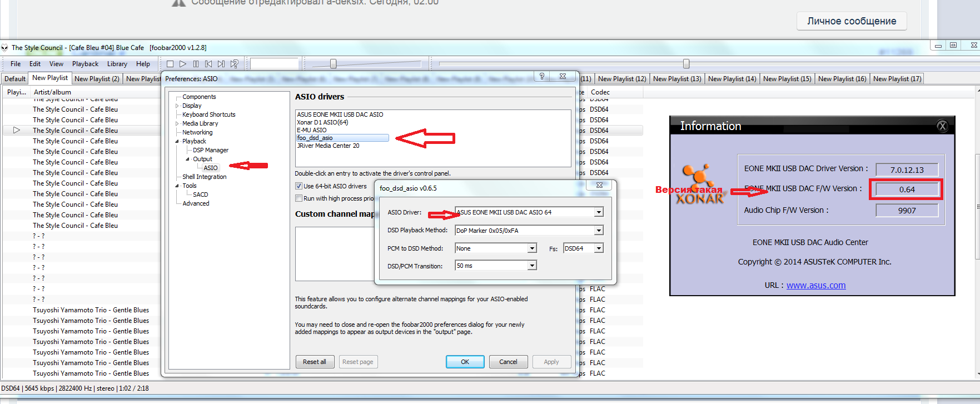
Task: Open the Library menu
Action: point(117,64)
